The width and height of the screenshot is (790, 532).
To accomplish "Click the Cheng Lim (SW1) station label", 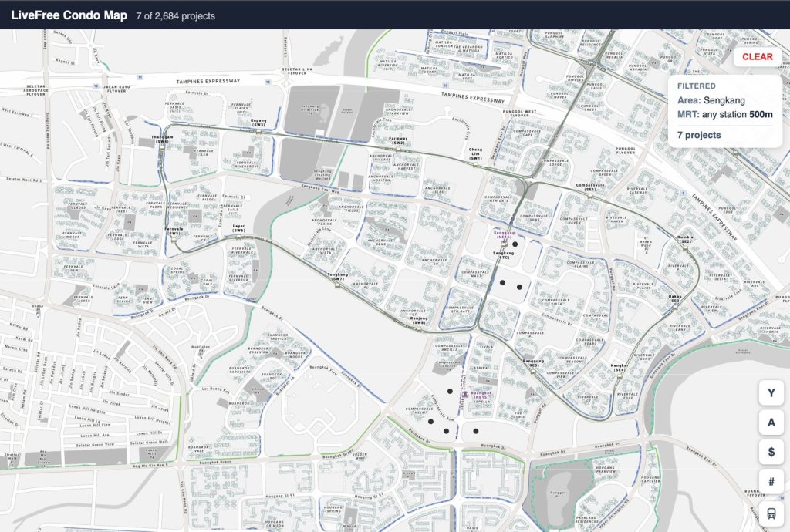I will (x=475, y=153).
